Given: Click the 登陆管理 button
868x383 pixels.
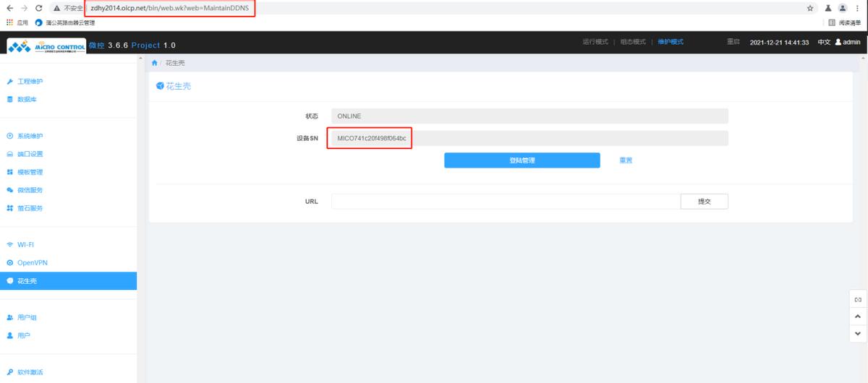Looking at the screenshot, I should pyautogui.click(x=522, y=160).
